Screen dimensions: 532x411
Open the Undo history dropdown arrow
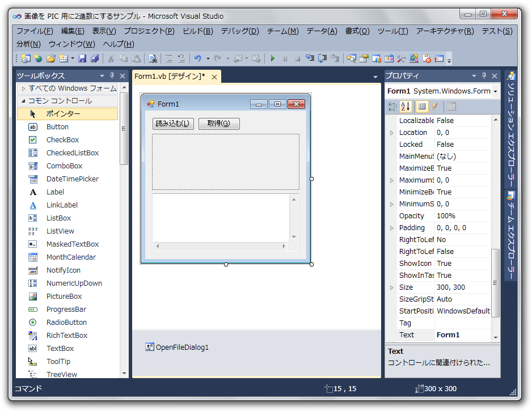pos(208,58)
